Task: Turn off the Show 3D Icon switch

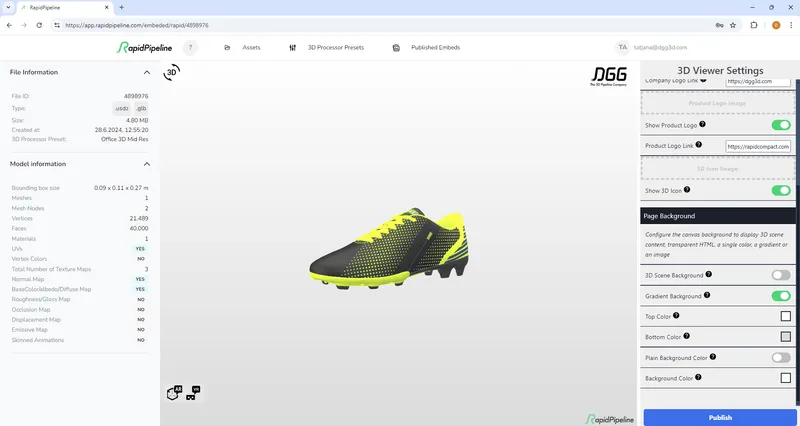Action: [x=780, y=190]
